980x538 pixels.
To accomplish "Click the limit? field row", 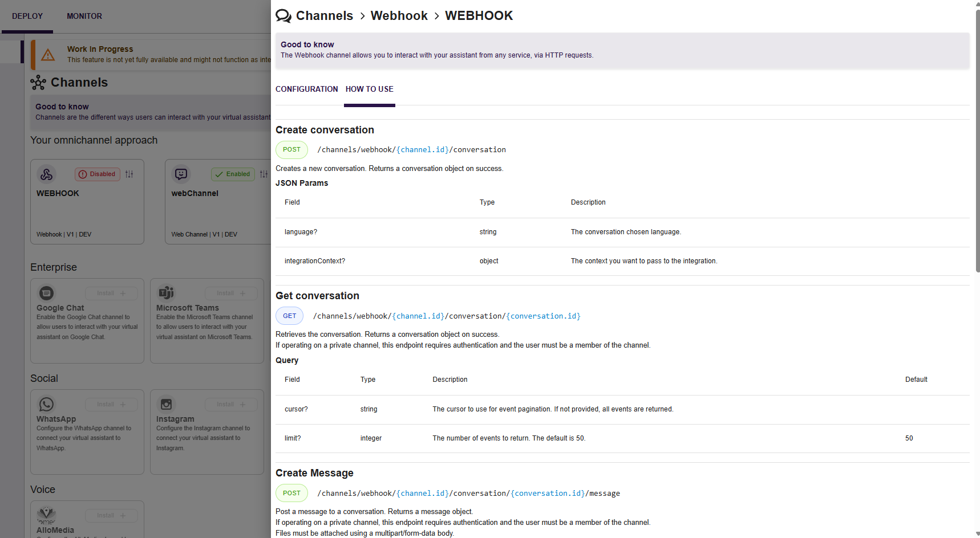I will tap(622, 439).
